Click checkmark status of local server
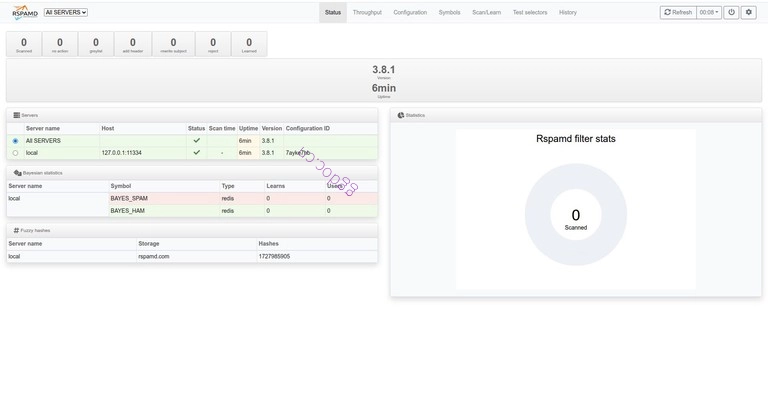The height and width of the screenshot is (420, 768). tap(196, 152)
